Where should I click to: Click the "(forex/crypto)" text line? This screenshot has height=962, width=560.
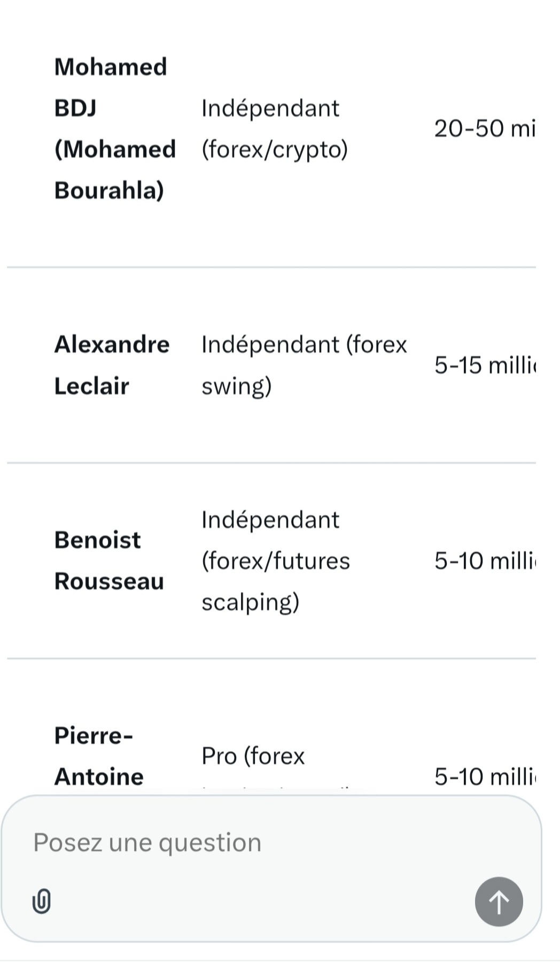pyautogui.click(x=274, y=149)
